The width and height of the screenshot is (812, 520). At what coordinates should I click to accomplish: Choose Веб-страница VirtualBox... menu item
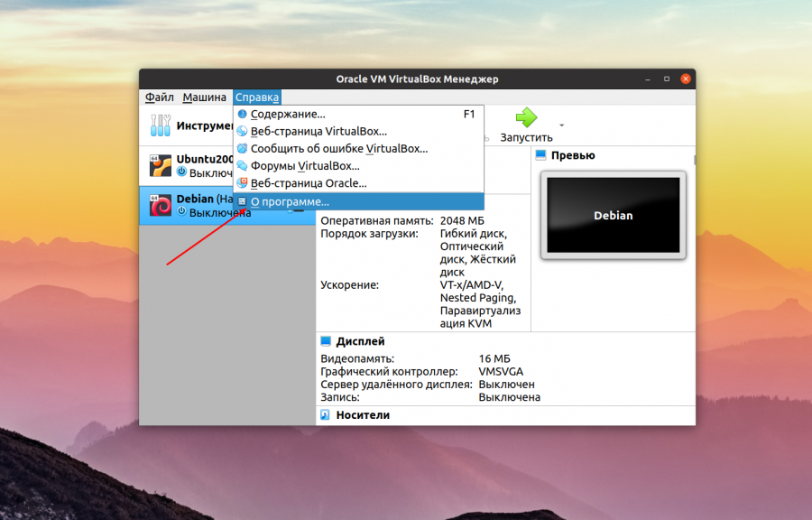(358, 132)
